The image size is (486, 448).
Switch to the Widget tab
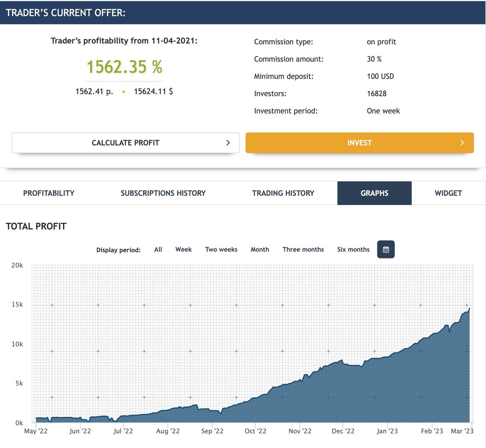point(448,193)
